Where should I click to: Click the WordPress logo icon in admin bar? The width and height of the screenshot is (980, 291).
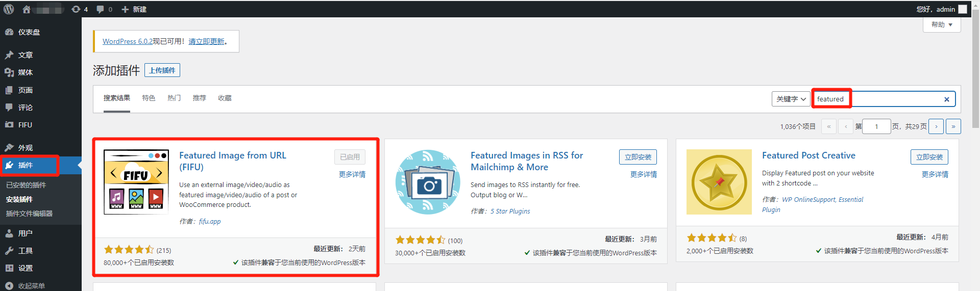(x=9, y=9)
